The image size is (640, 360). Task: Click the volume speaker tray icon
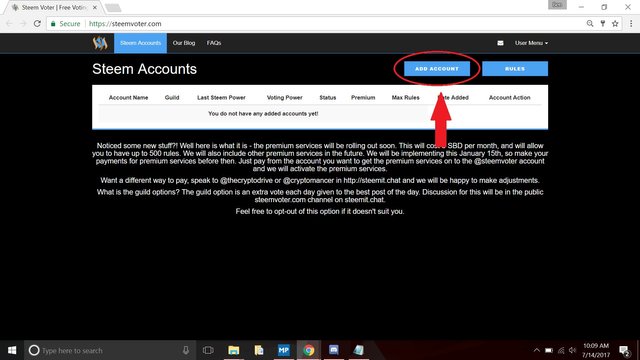(572, 350)
